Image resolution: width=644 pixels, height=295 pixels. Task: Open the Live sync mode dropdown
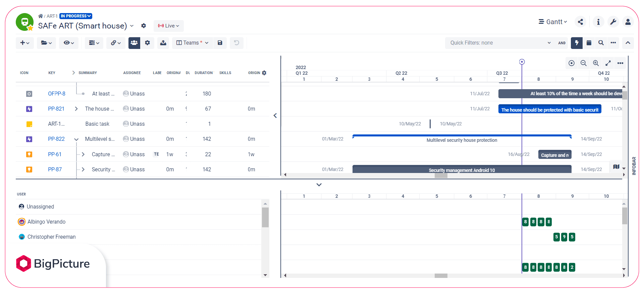tap(169, 26)
